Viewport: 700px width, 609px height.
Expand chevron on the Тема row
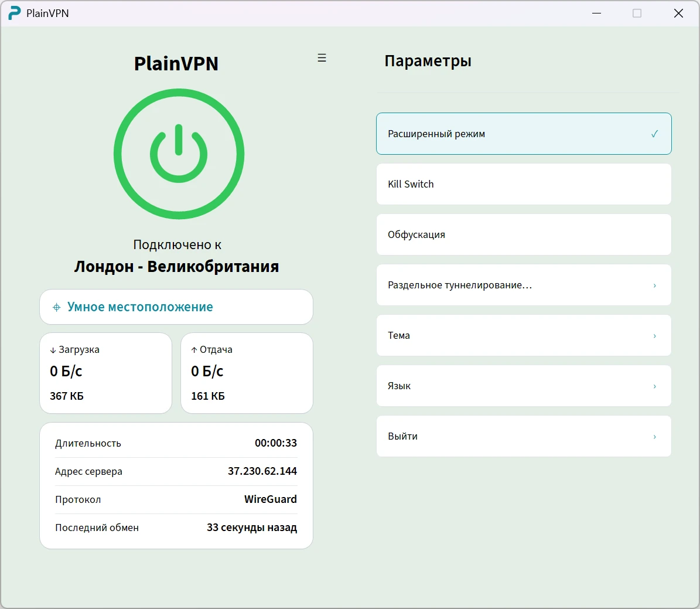pos(654,335)
